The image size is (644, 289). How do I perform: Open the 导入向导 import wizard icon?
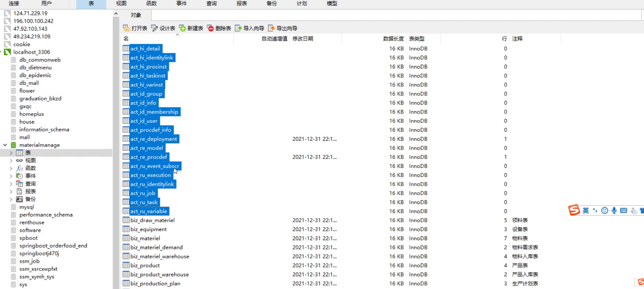pos(238,28)
